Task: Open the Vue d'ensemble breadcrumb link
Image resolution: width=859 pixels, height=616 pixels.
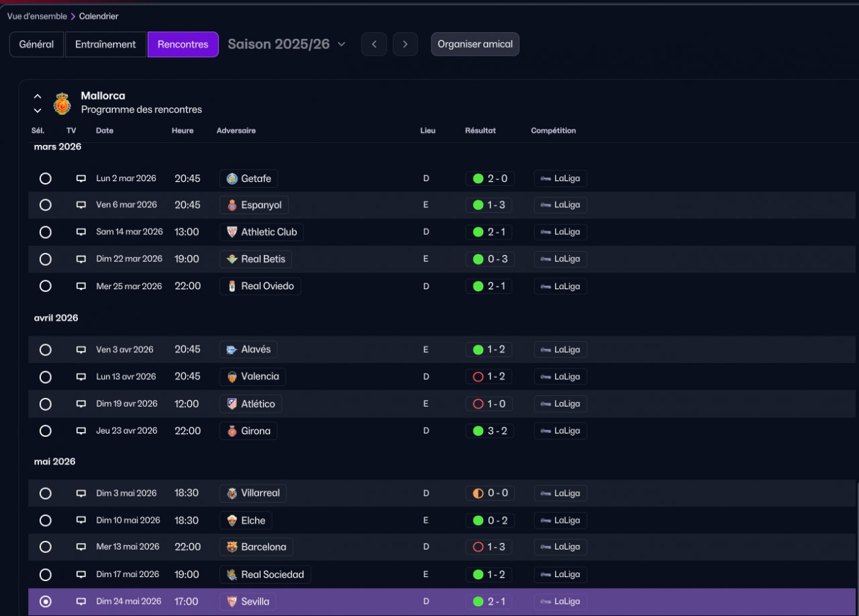Action: click(37, 16)
